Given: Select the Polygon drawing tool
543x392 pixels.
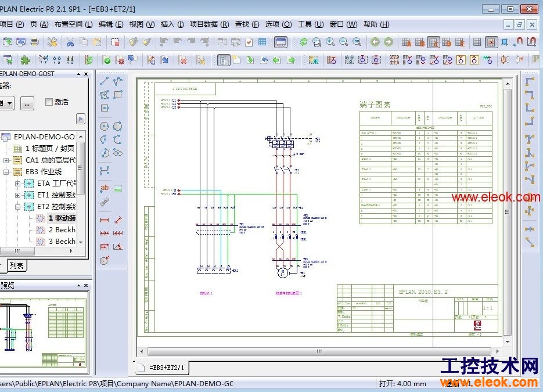Looking at the screenshot, I should (104, 95).
